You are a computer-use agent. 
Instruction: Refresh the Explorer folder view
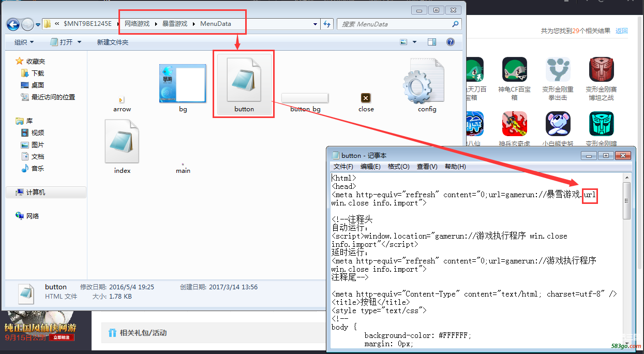coord(327,24)
